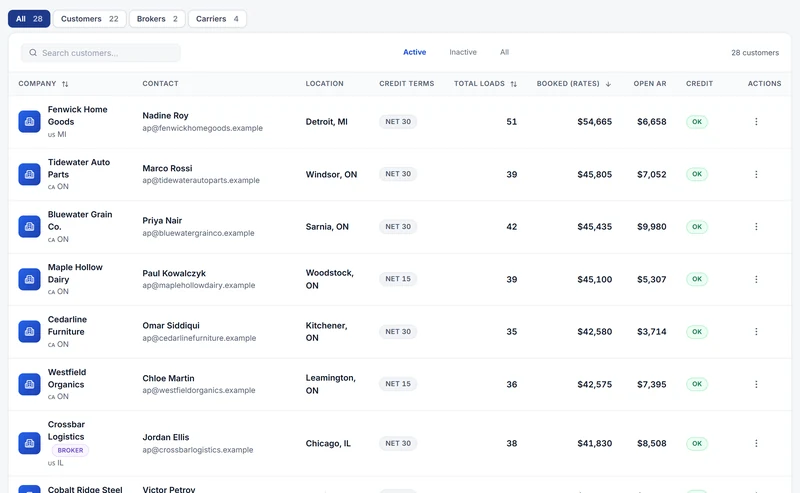
Task: Open actions menu for Tidewater Auto Parts
Action: tap(756, 174)
